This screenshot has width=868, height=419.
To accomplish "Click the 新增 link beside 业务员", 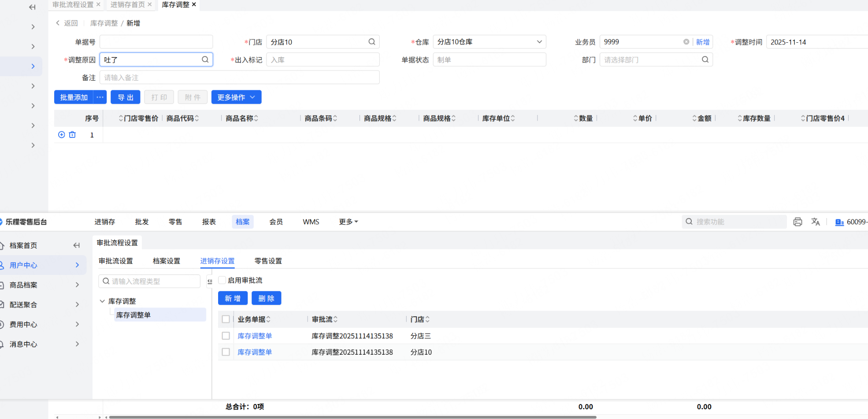I will pos(703,42).
